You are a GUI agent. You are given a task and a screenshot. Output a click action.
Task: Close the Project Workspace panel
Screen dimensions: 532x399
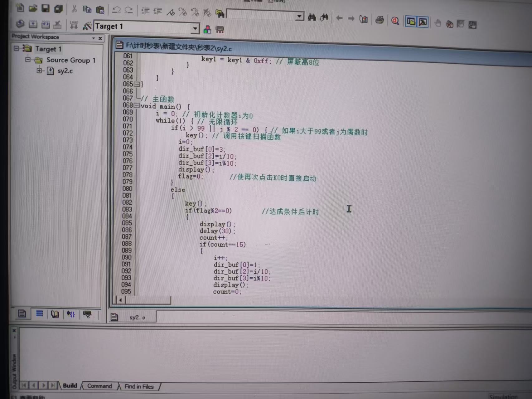tap(100, 38)
